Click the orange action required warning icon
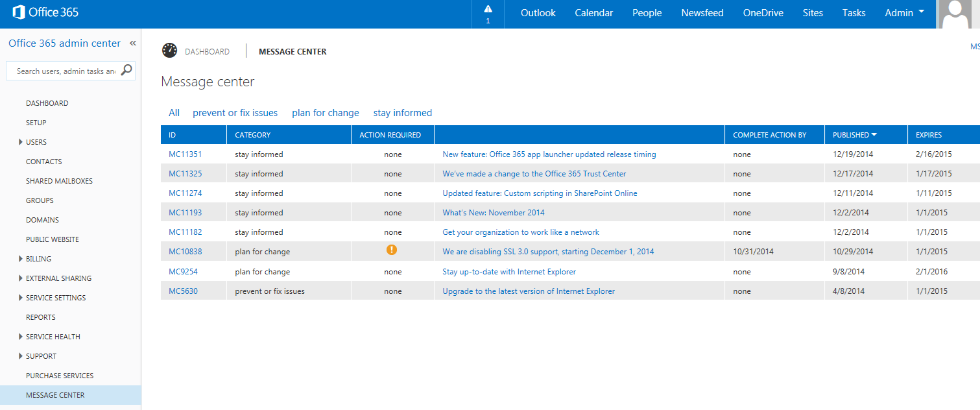The width and height of the screenshot is (980, 410). (392, 250)
